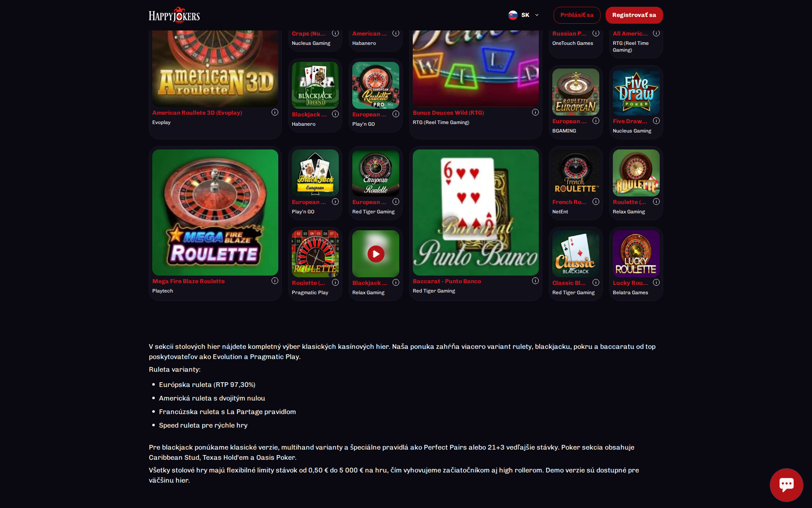
Task: Show info for Bonus Deuces Wild (RTG)
Action: pos(535,112)
